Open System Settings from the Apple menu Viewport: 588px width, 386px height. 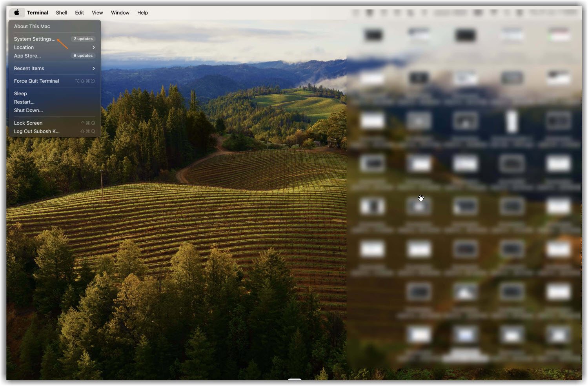55,39
